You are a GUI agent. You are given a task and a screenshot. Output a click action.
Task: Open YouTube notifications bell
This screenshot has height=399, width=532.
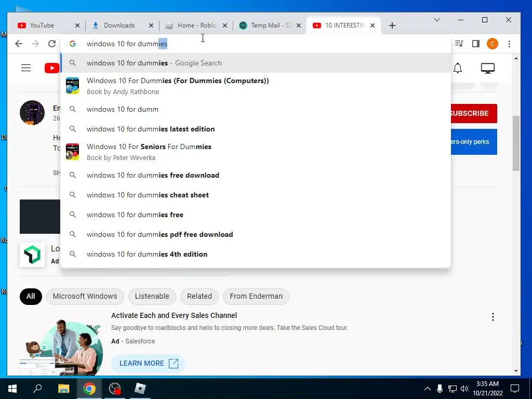pos(458,68)
